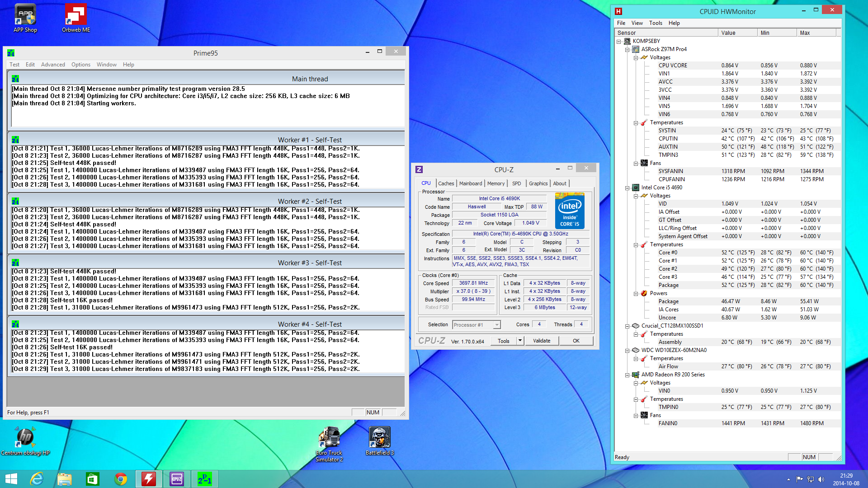Click the HWMonitor title bar icon
This screenshot has height=488, width=868.
click(618, 11)
